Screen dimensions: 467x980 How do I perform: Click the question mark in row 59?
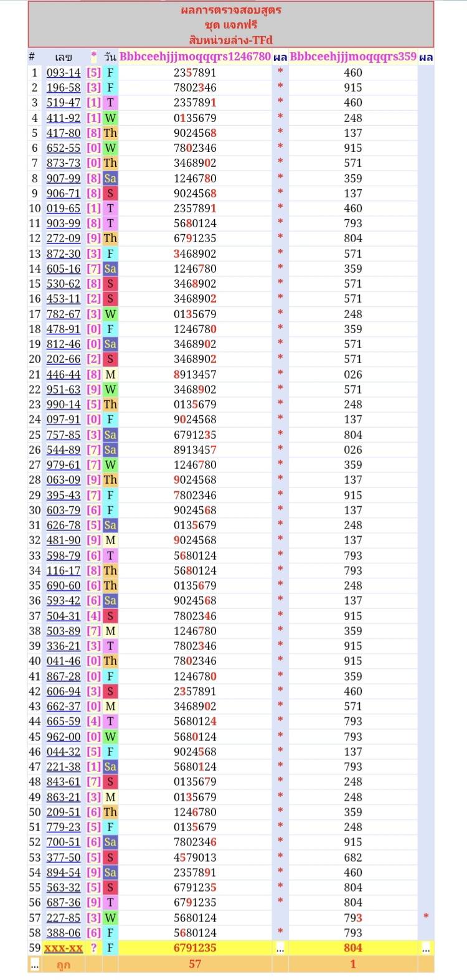93,948
